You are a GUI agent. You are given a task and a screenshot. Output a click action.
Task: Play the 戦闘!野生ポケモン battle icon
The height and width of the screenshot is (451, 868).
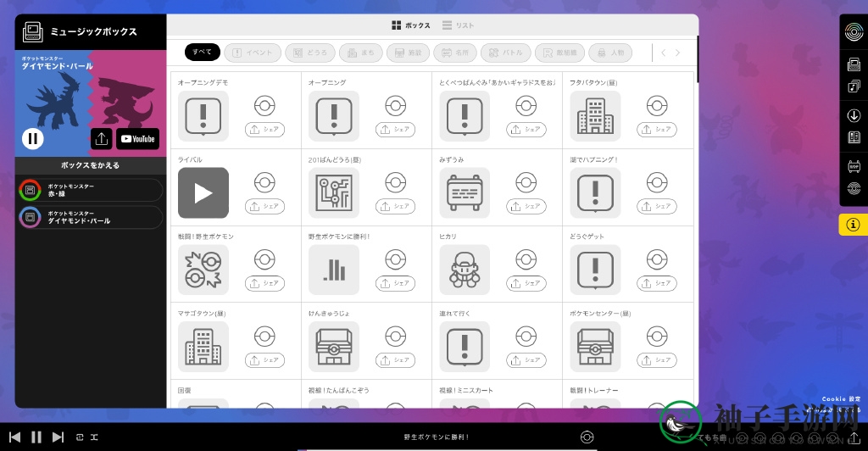click(203, 270)
